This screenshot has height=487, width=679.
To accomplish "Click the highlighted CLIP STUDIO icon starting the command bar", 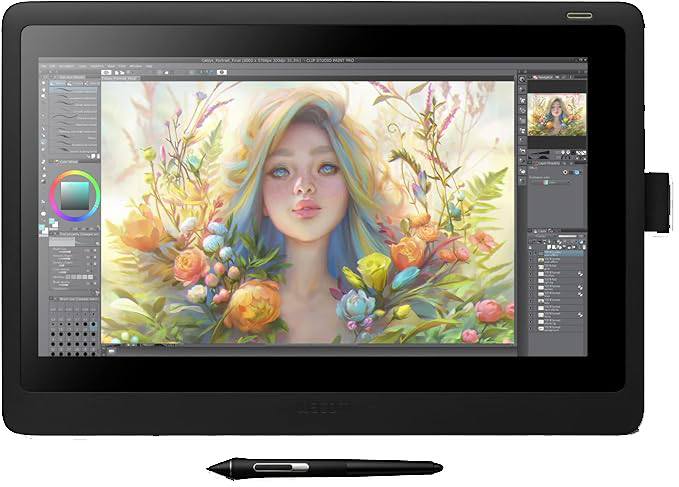I will 106,72.
